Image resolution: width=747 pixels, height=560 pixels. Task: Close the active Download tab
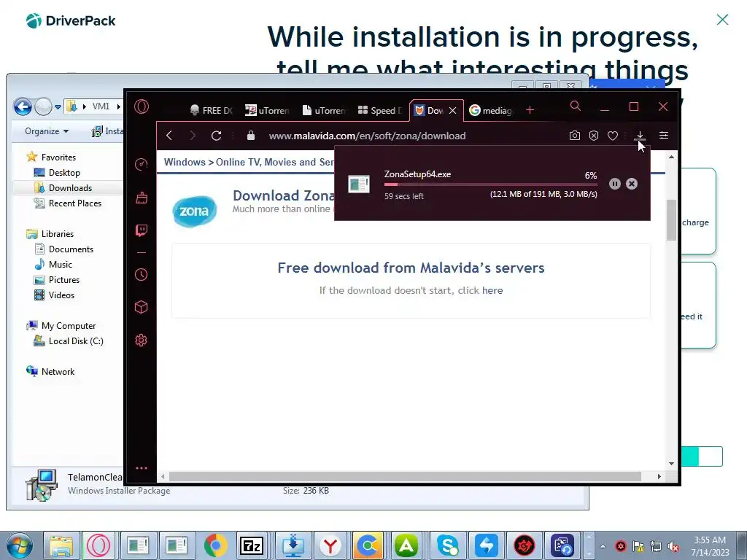point(452,111)
